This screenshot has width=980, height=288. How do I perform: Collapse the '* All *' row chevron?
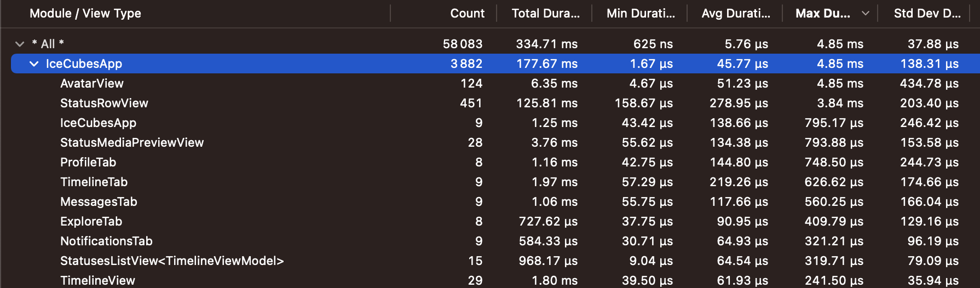click(x=20, y=44)
